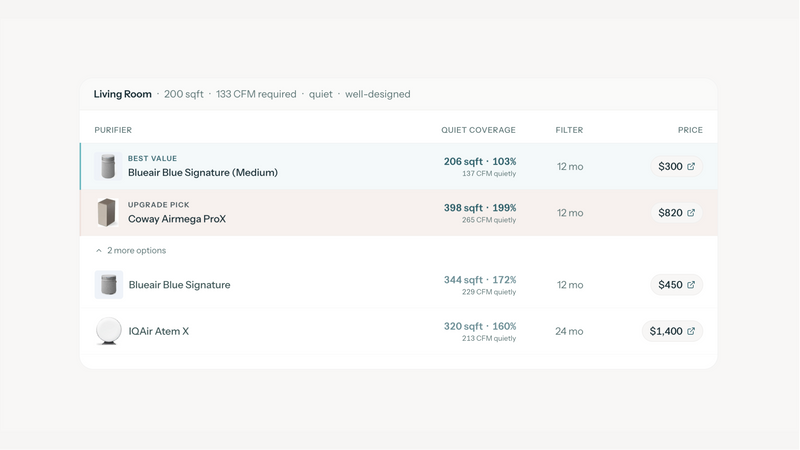
Task: Open external link icon on $1,400 price
Action: [691, 331]
